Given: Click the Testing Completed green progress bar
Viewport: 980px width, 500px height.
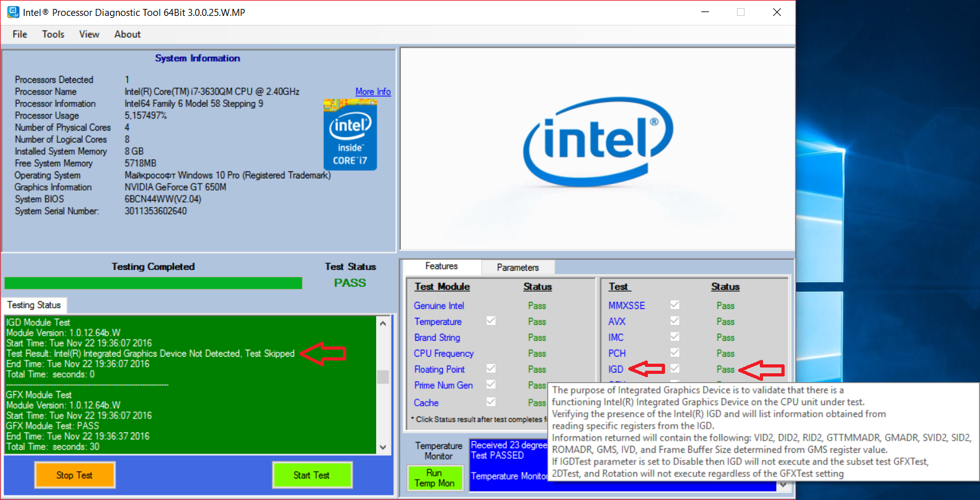Looking at the screenshot, I should [x=153, y=283].
